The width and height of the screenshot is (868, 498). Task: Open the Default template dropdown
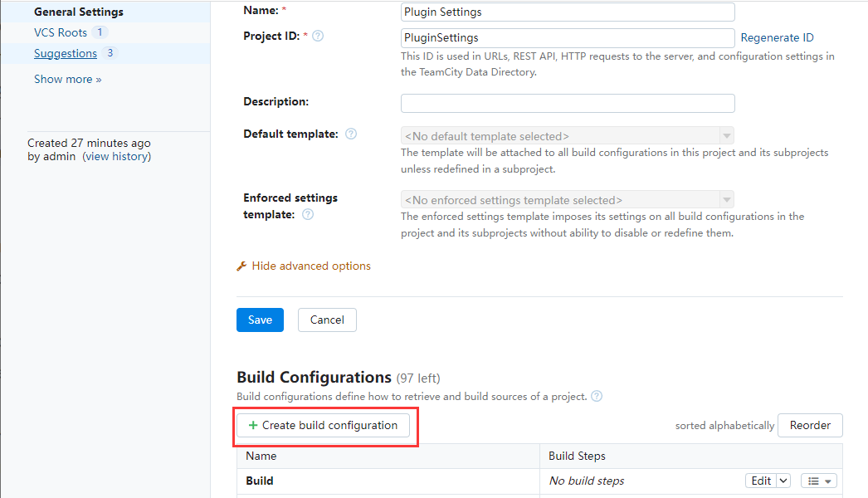(567, 136)
